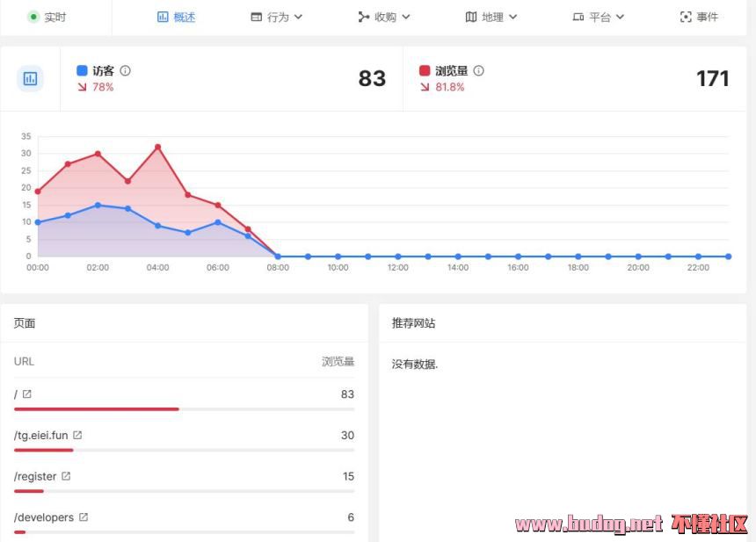The height and width of the screenshot is (542, 756).
Task: Open the 事件 events tab
Action: (x=699, y=18)
